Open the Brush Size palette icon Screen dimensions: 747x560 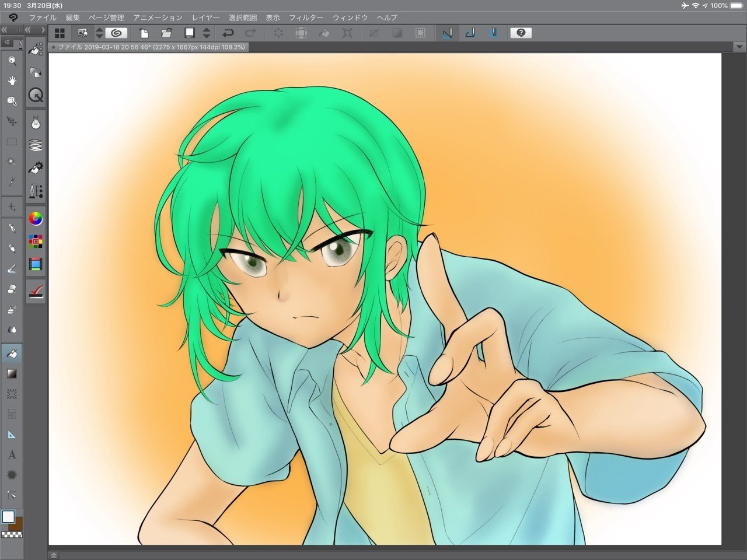[36, 191]
